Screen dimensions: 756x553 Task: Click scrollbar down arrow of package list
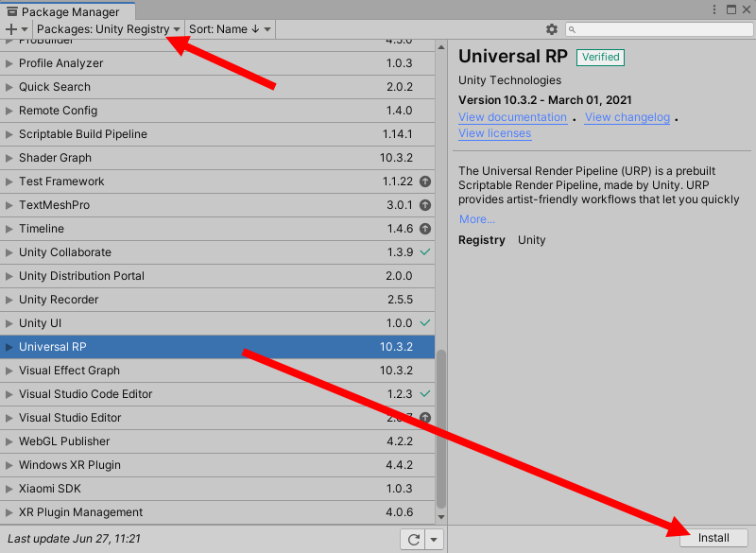pyautogui.click(x=440, y=517)
